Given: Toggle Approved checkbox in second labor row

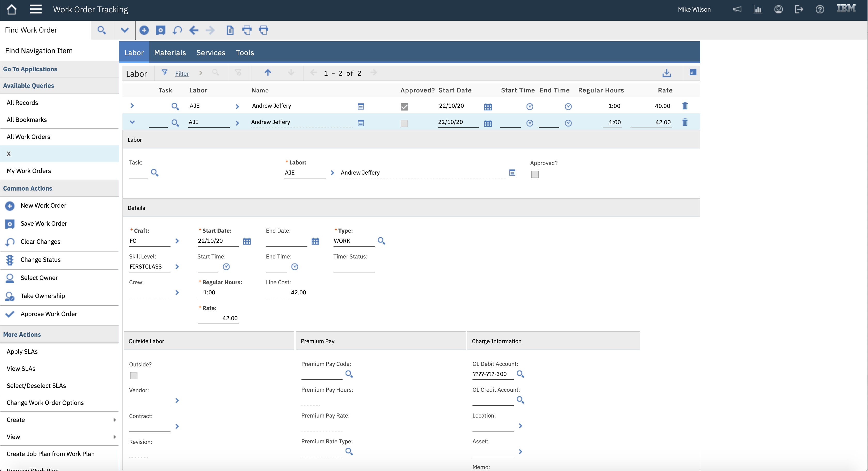Looking at the screenshot, I should click(x=404, y=123).
